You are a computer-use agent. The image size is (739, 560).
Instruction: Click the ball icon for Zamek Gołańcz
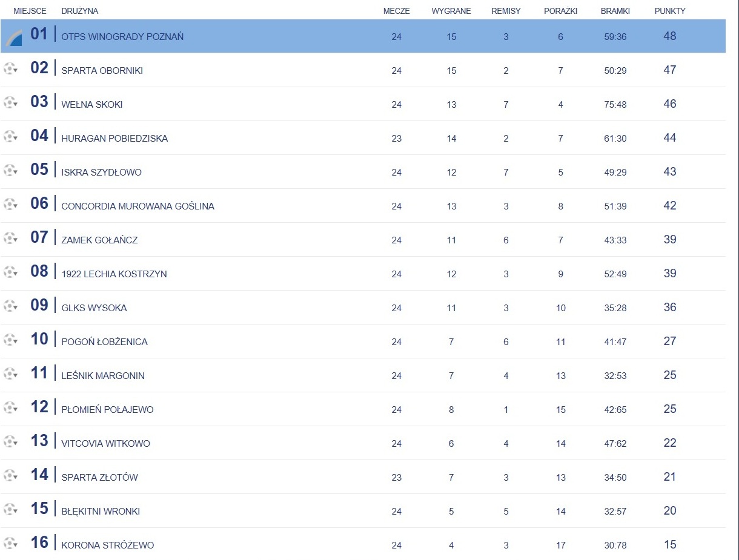8,239
